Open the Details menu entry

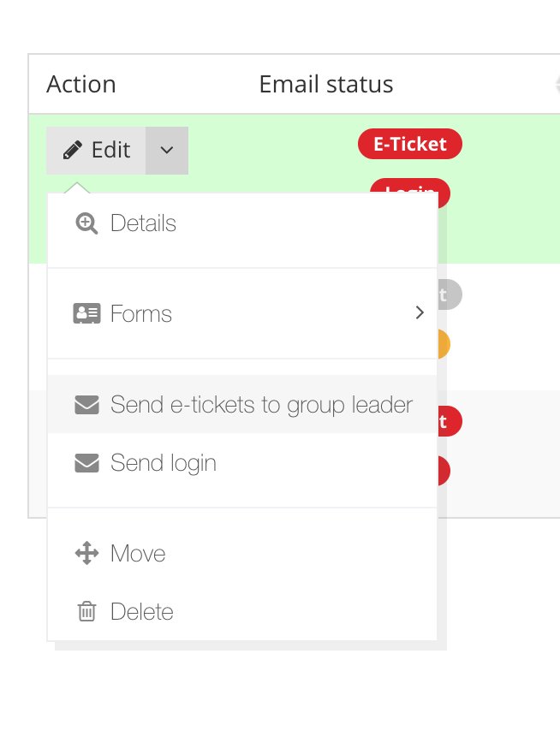click(x=242, y=223)
